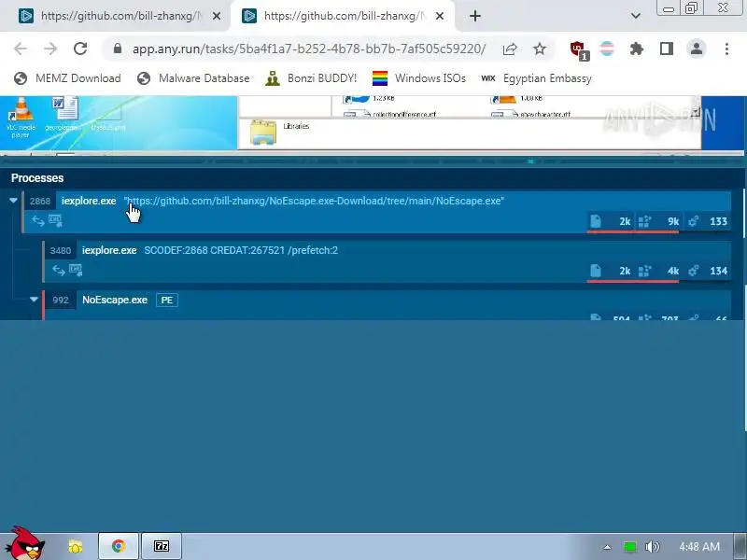Click the Word document icon on VM desktop

(64, 113)
